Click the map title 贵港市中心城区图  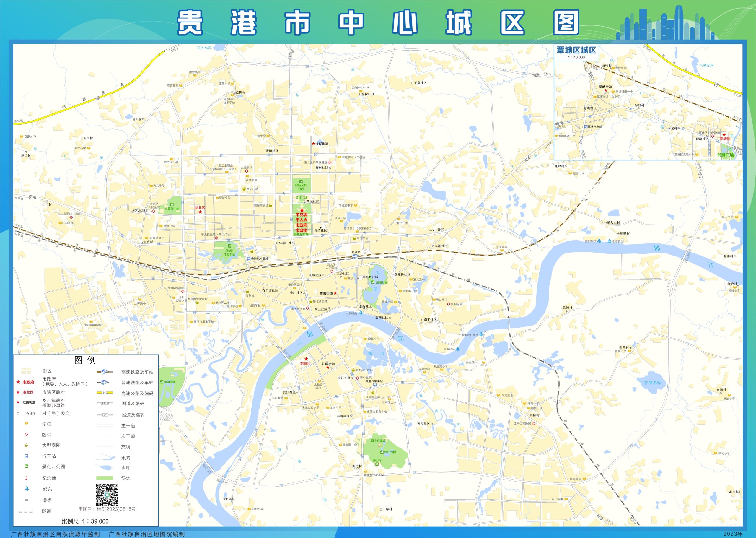coord(378,22)
